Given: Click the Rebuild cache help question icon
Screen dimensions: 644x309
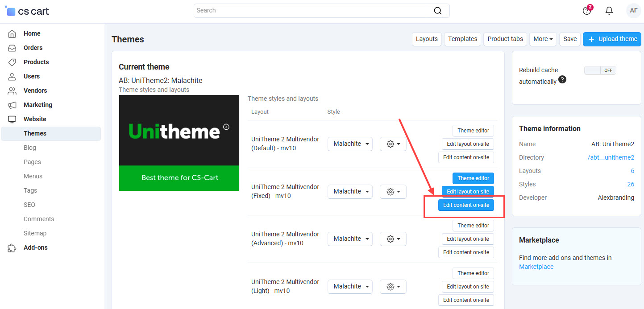Looking at the screenshot, I should (562, 79).
